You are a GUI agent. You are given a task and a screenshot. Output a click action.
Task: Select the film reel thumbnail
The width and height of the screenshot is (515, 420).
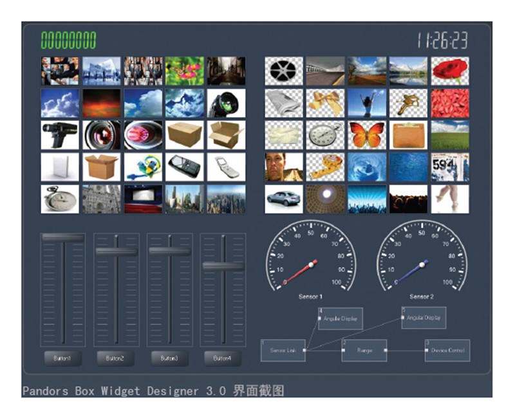[284, 71]
